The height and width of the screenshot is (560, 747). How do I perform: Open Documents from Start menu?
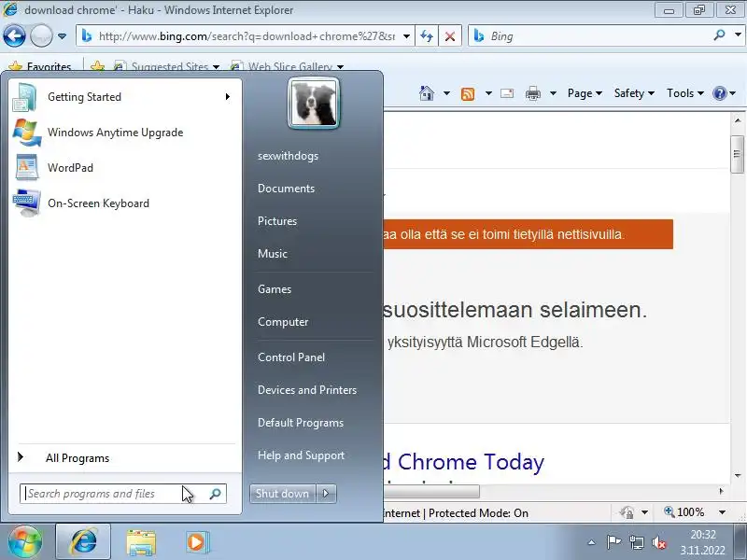tap(286, 189)
